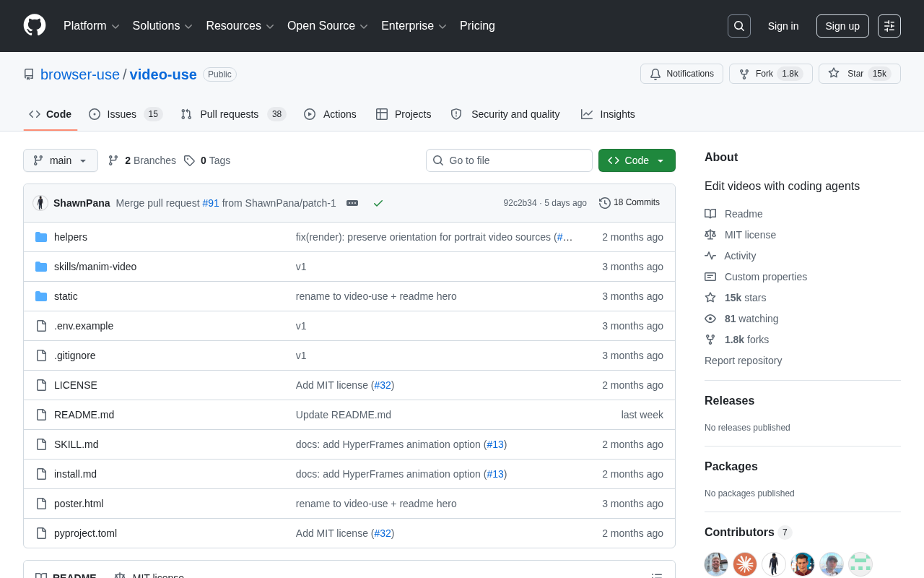Expand the Resources menu

click(240, 26)
